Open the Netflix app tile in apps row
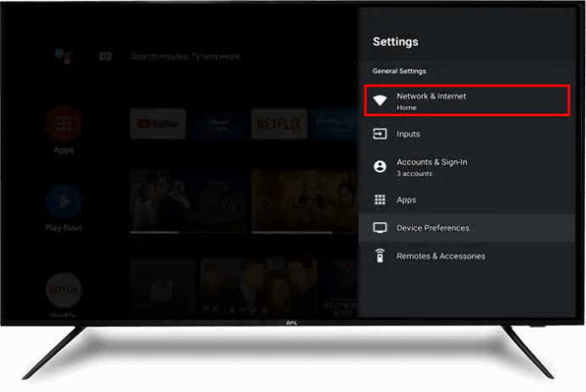This screenshot has width=586, height=392. pyautogui.click(x=279, y=124)
